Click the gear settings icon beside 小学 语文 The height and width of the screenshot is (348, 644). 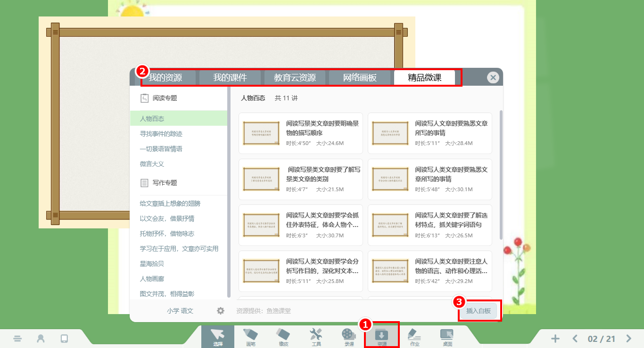(x=221, y=311)
